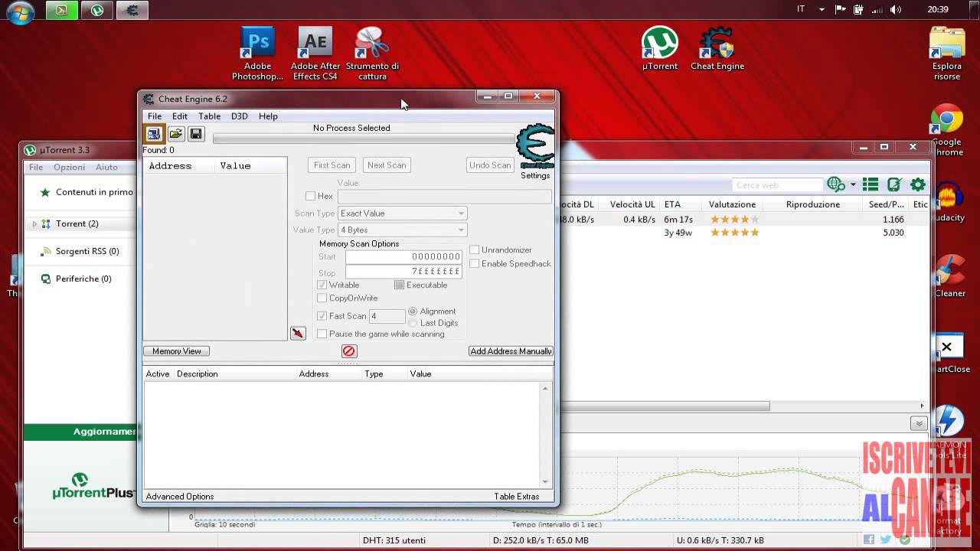Toggle the Writable checkbox
The width and height of the screenshot is (980, 551).
[322, 285]
